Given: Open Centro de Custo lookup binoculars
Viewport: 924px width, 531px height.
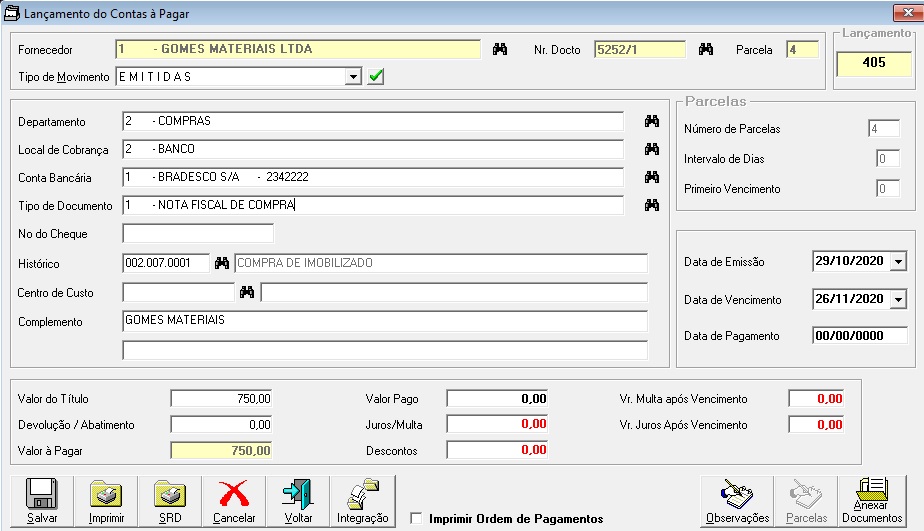Looking at the screenshot, I should pos(247,292).
